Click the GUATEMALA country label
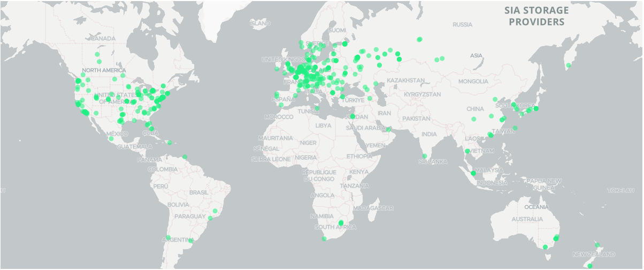 point(135,146)
